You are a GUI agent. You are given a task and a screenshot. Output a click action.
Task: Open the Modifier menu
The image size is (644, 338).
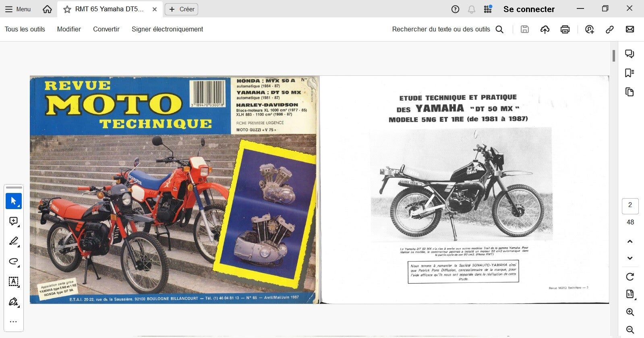pyautogui.click(x=69, y=29)
